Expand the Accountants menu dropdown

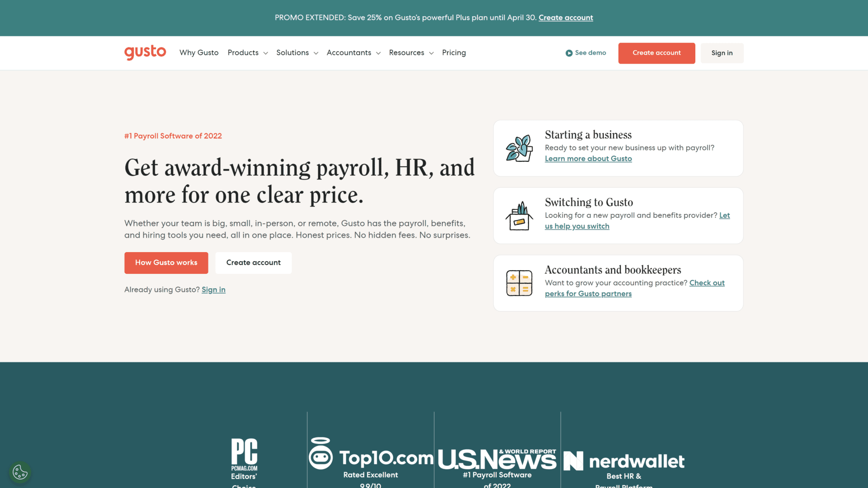pos(353,53)
